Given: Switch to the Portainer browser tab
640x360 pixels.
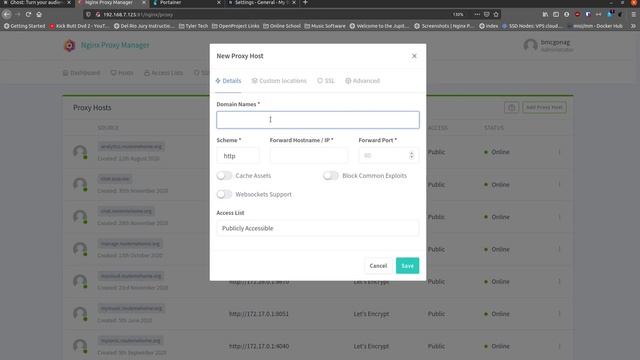Looking at the screenshot, I should (186, 3).
